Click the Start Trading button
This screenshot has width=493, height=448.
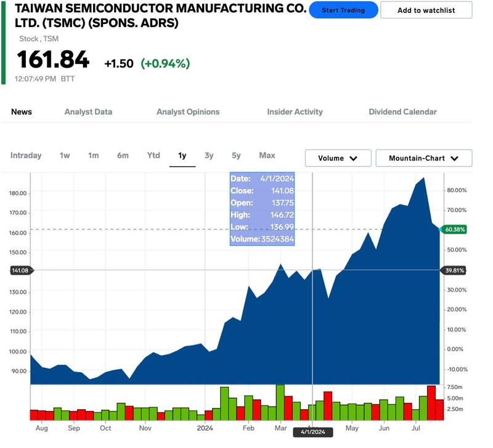tap(343, 10)
